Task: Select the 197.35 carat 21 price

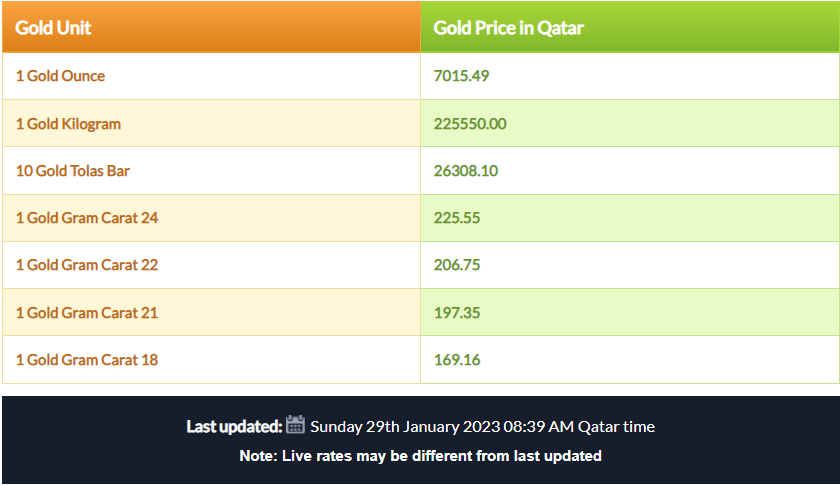Action: (x=457, y=313)
